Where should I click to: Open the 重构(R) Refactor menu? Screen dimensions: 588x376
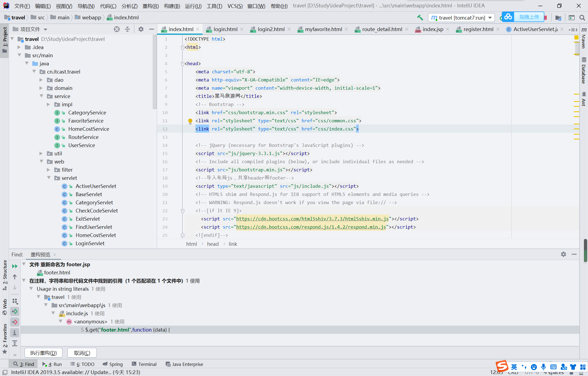click(x=151, y=6)
